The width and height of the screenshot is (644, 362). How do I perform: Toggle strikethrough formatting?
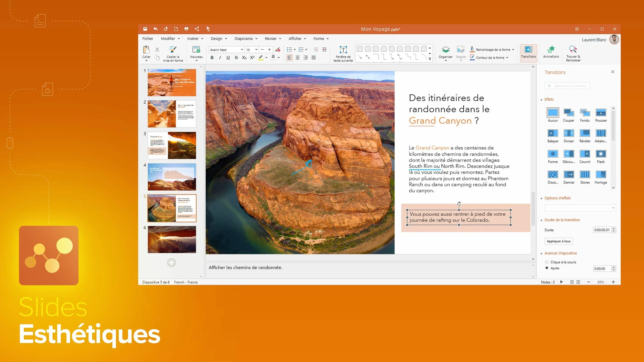tap(236, 58)
